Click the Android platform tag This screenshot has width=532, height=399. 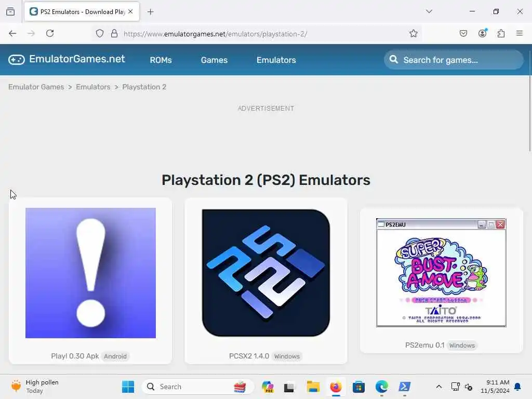tap(115, 356)
